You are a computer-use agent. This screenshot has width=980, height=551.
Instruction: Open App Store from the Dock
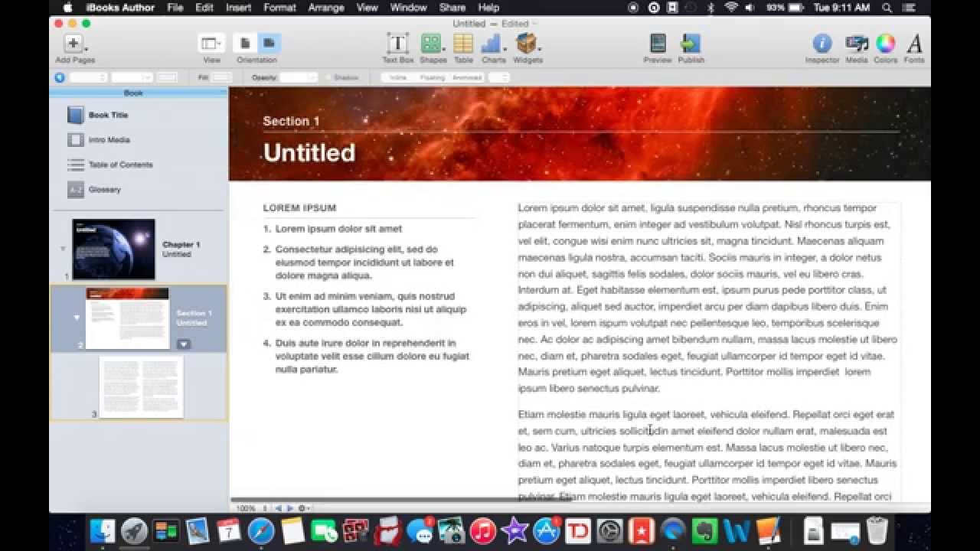[x=547, y=531]
